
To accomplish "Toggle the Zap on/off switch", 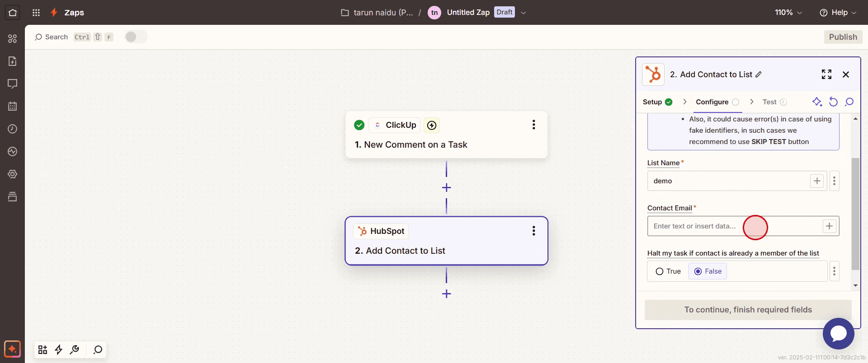I will pyautogui.click(x=136, y=37).
